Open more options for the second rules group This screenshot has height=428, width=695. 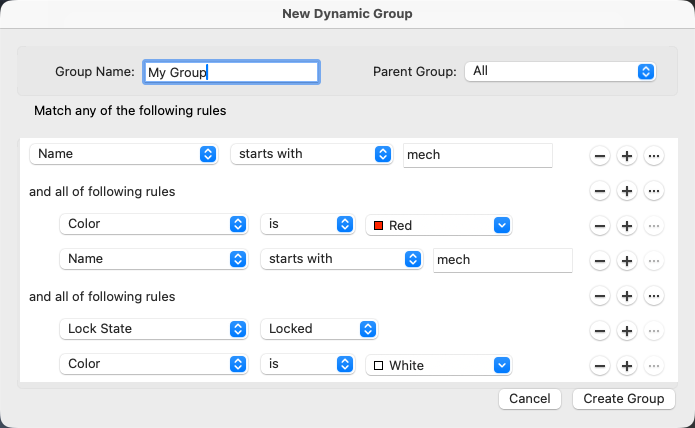tap(654, 296)
